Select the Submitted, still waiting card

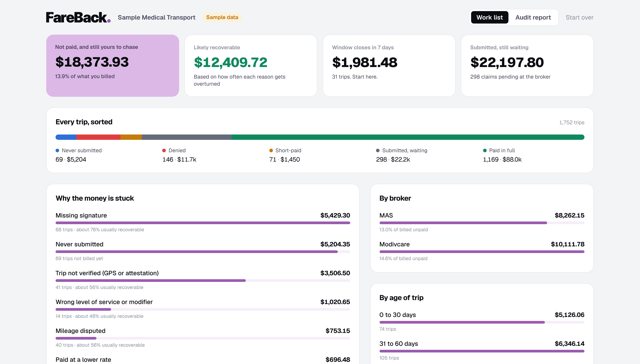[527, 65]
